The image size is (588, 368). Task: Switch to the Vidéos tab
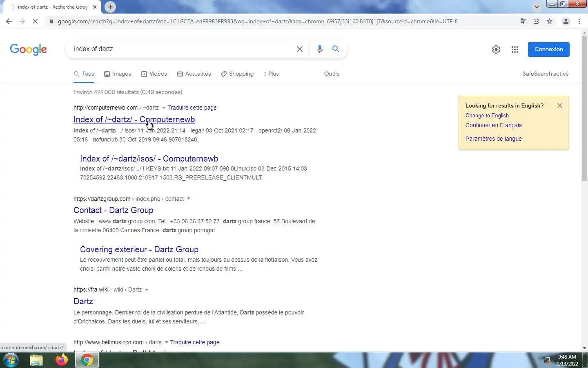tap(154, 74)
